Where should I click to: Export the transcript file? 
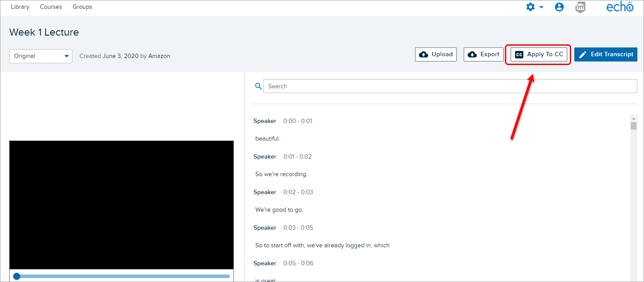483,54
